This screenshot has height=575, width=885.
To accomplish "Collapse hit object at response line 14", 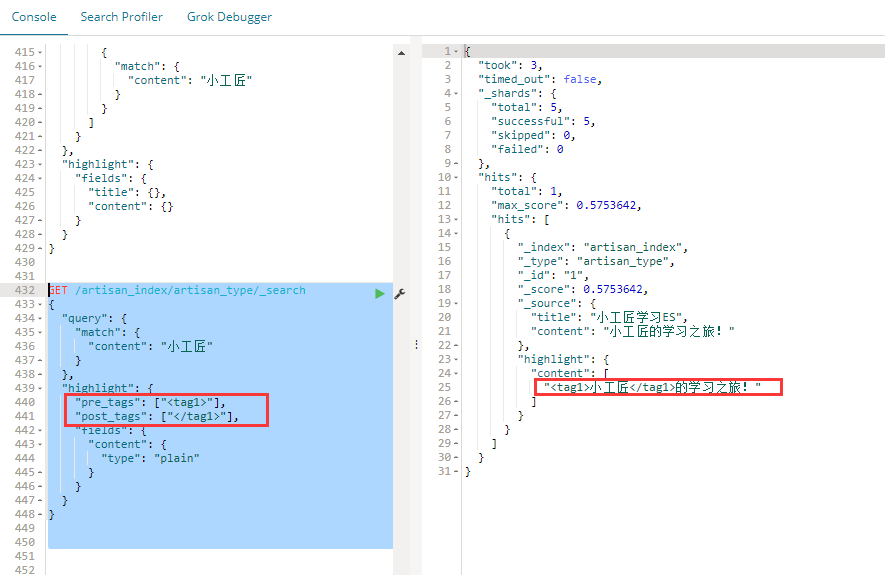I will click(456, 234).
